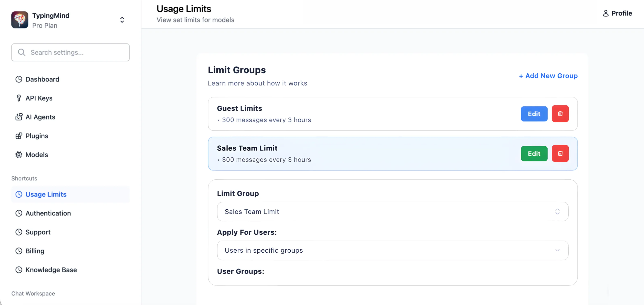Click Edit on Guest Limits

(x=534, y=114)
